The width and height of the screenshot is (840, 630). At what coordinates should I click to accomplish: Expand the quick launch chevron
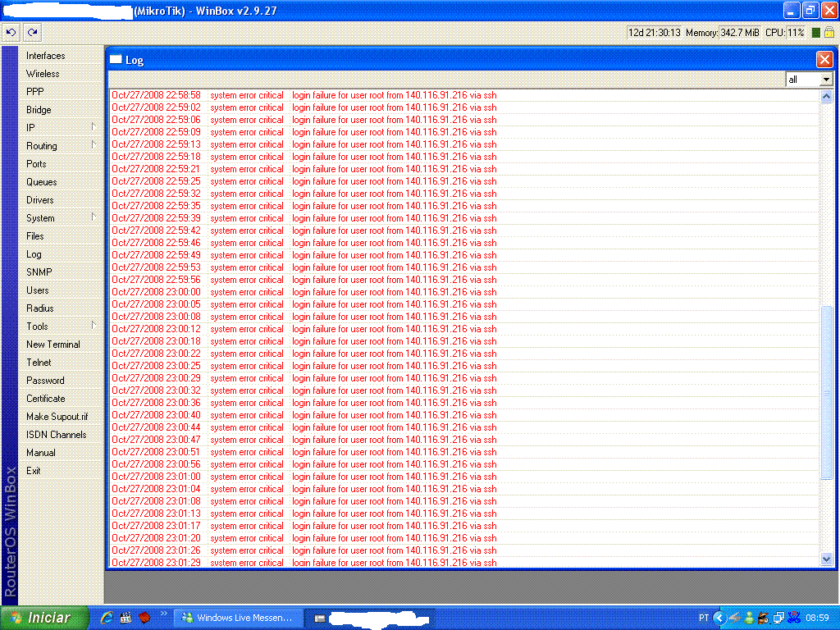[163, 614]
